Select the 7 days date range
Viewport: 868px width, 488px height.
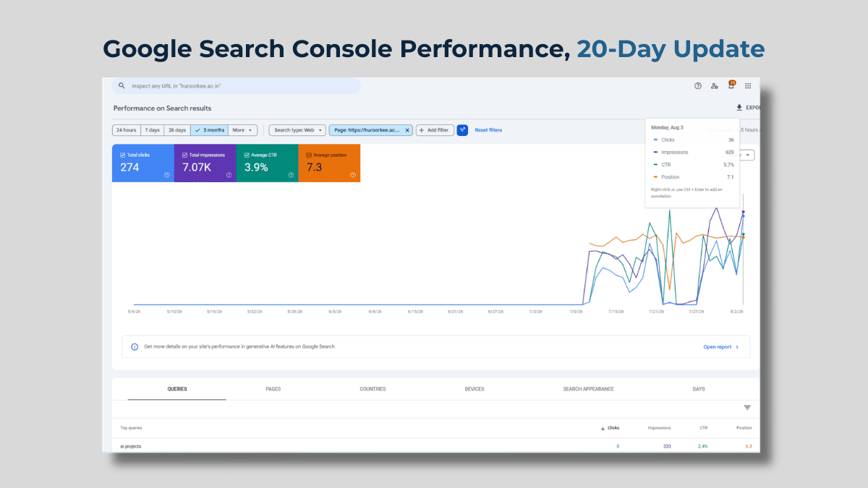click(152, 130)
